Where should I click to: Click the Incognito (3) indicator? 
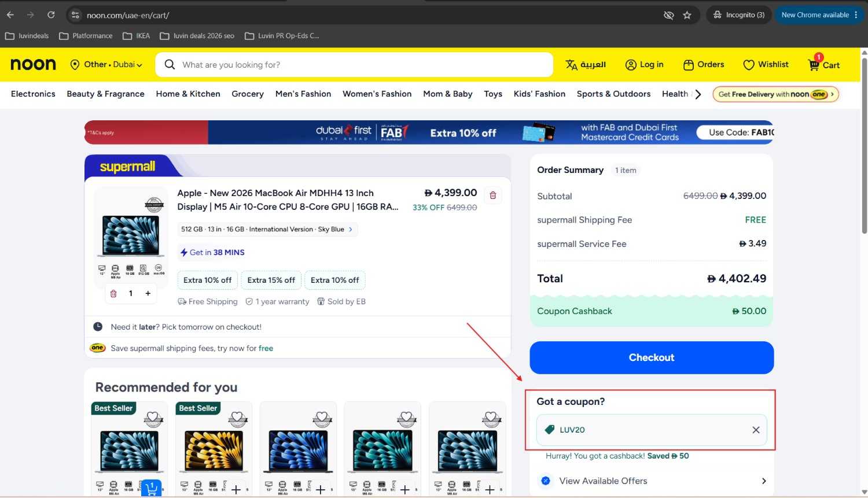pos(739,15)
